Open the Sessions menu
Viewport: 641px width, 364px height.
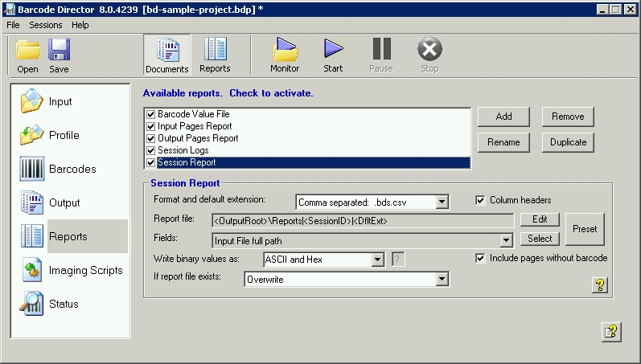coord(45,25)
